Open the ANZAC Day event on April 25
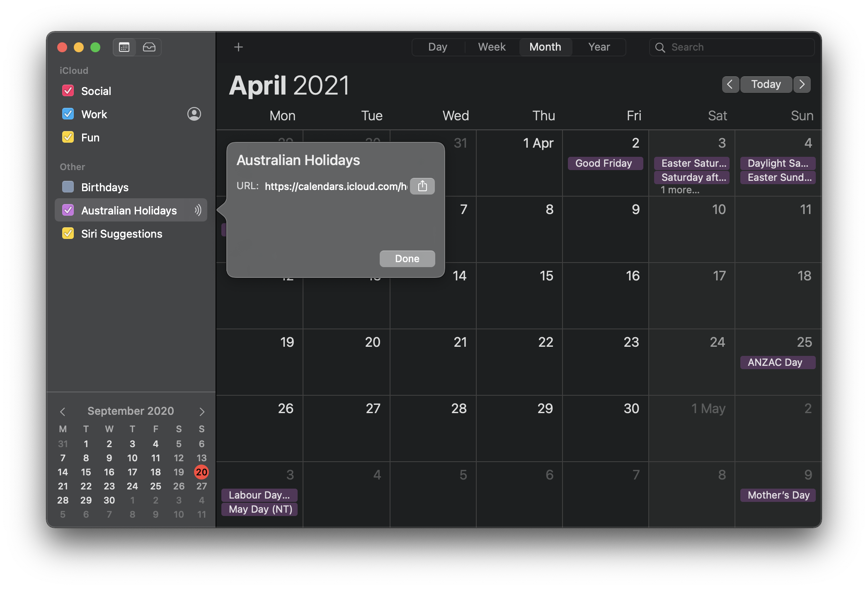Viewport: 868px width, 589px height. click(x=777, y=362)
